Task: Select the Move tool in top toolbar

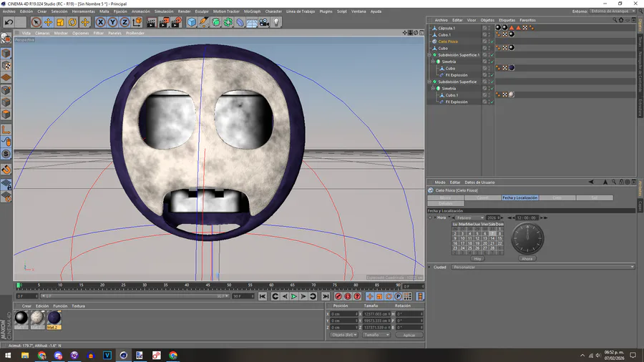Action: [x=48, y=22]
